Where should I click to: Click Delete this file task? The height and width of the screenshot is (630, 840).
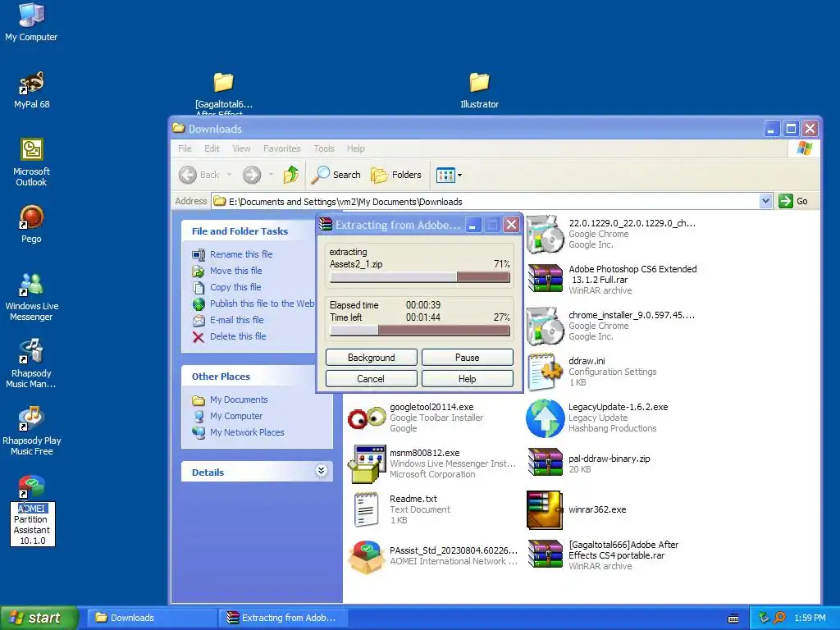coord(229,336)
